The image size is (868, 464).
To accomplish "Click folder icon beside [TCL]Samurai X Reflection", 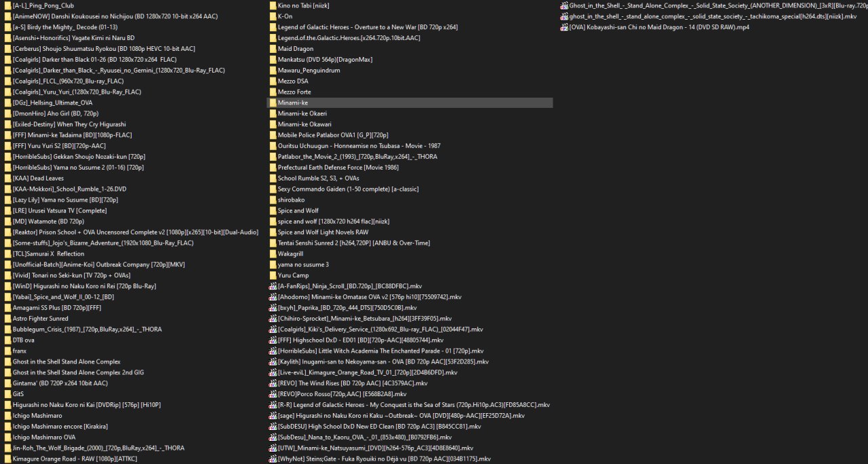I will coord(7,254).
